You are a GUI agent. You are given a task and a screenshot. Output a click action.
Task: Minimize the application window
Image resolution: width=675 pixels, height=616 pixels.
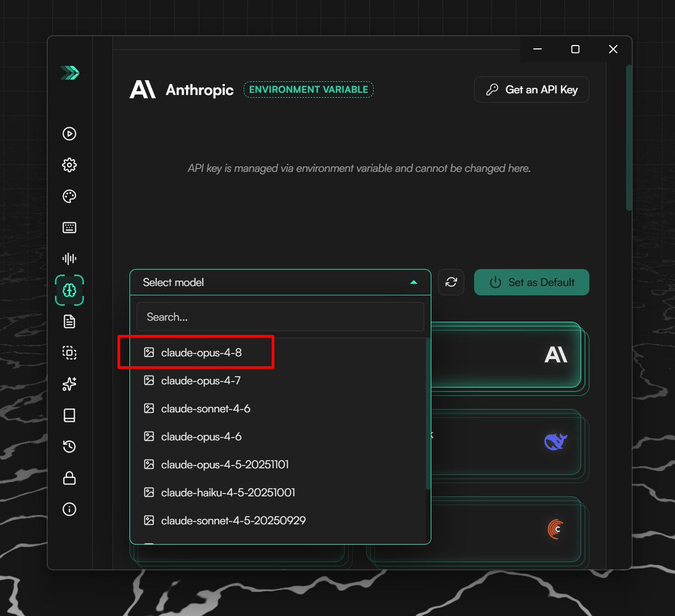pos(538,50)
